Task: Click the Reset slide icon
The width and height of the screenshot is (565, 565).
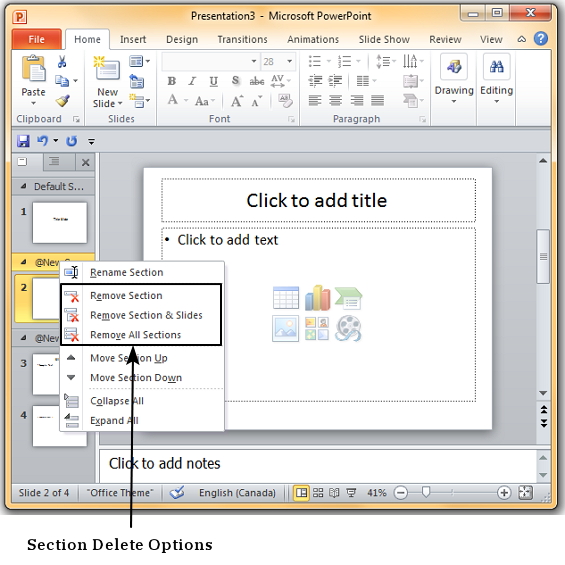Action: [x=137, y=81]
